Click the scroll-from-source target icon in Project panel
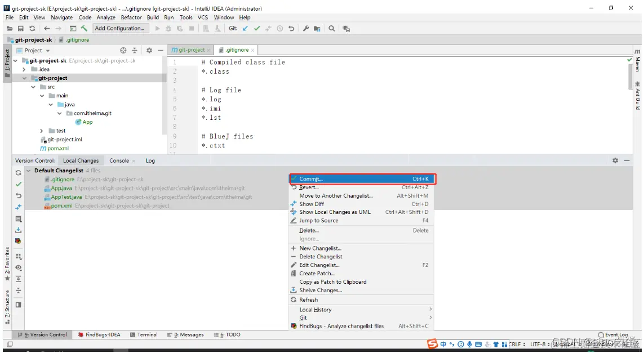 (x=123, y=51)
